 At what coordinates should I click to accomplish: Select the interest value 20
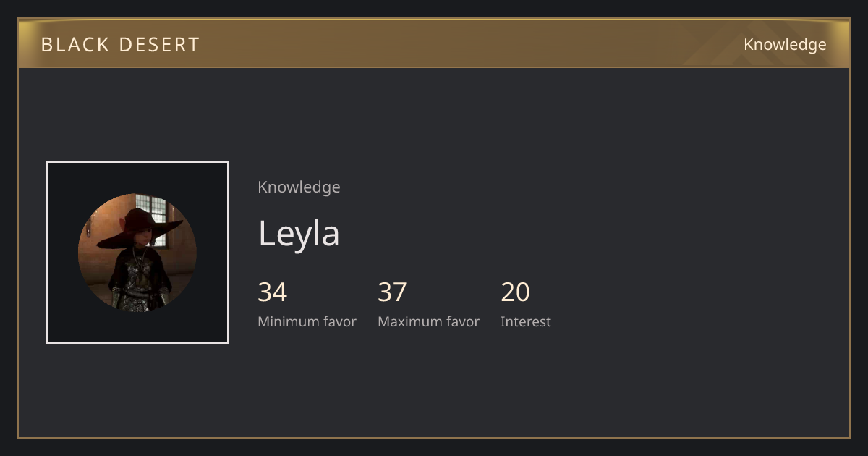(x=515, y=292)
